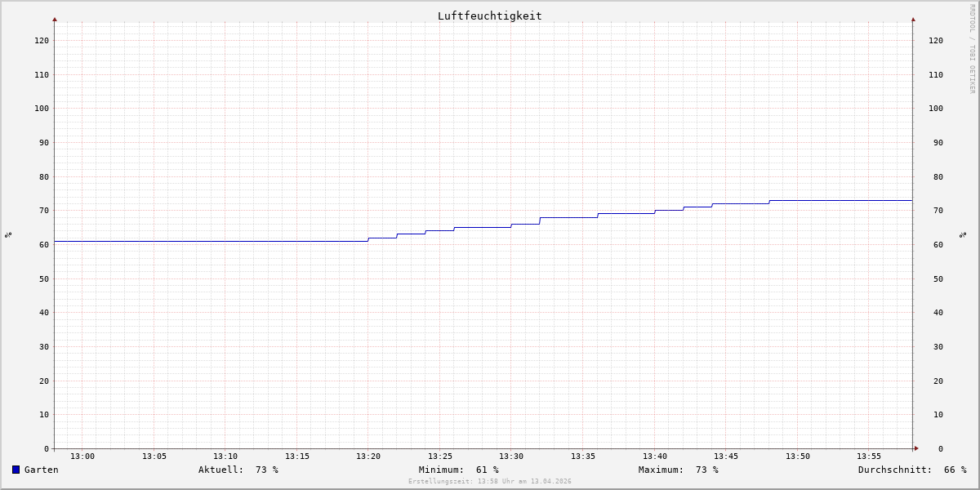Select the Luftfeuchtigkeit chart title

(489, 16)
